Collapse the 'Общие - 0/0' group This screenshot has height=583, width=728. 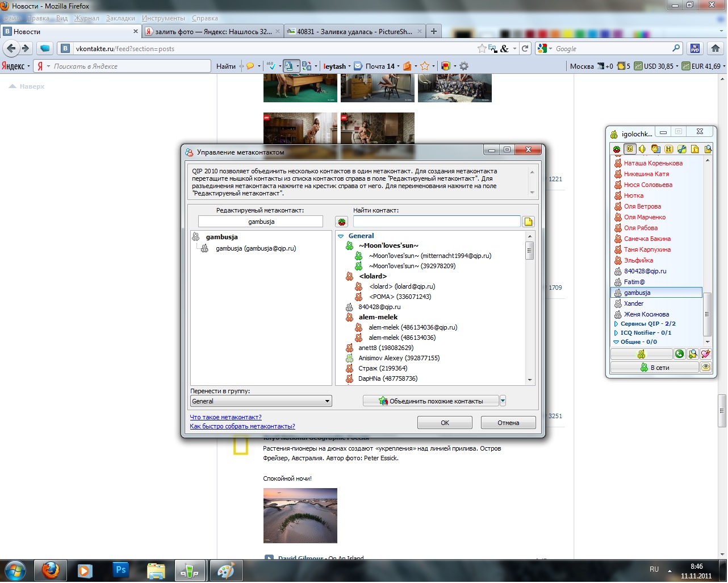(x=616, y=342)
